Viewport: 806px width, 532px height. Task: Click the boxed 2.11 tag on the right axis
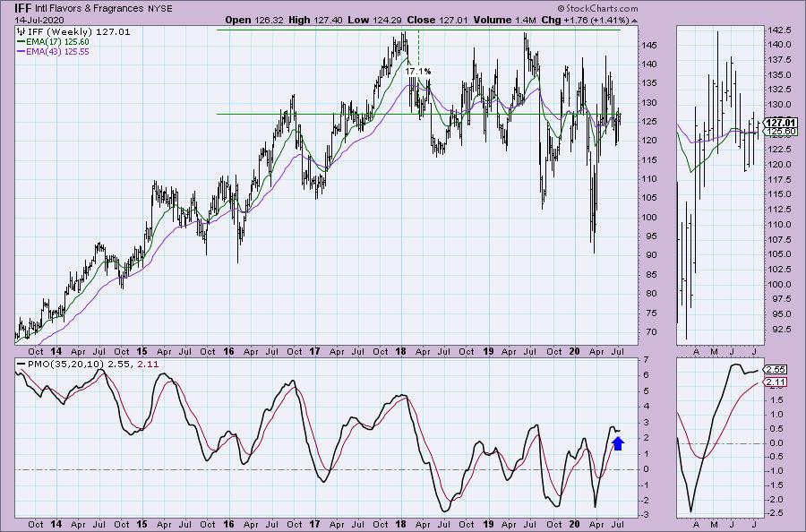[x=776, y=382]
